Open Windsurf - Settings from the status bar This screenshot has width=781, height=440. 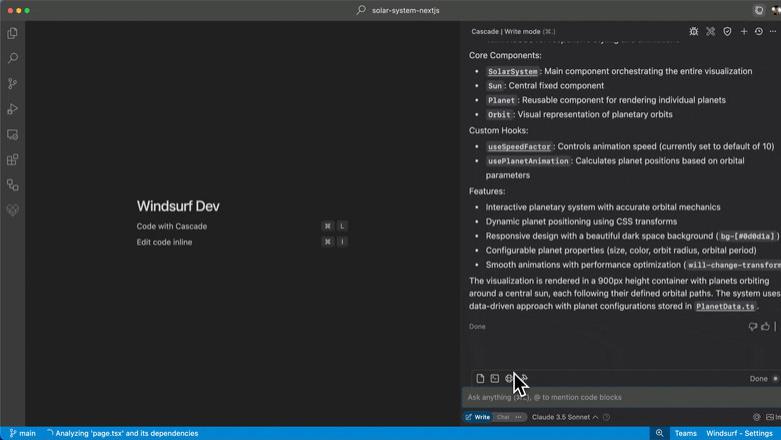point(739,433)
